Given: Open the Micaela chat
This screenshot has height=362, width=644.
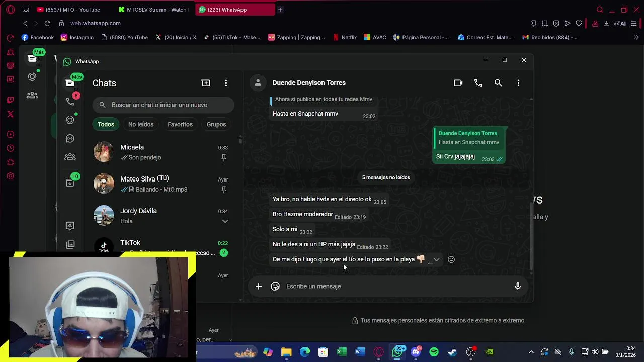Looking at the screenshot, I should pos(162,152).
